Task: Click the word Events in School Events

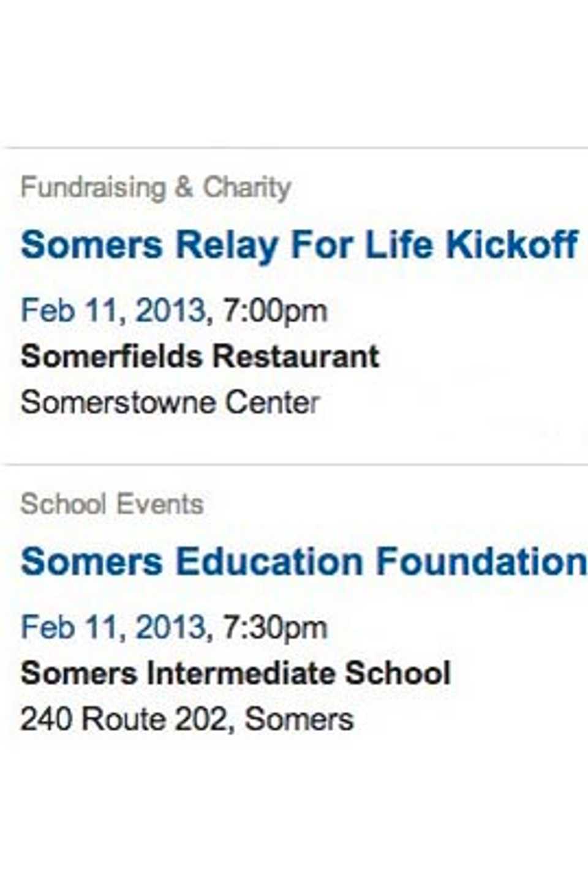Action: pyautogui.click(x=159, y=504)
